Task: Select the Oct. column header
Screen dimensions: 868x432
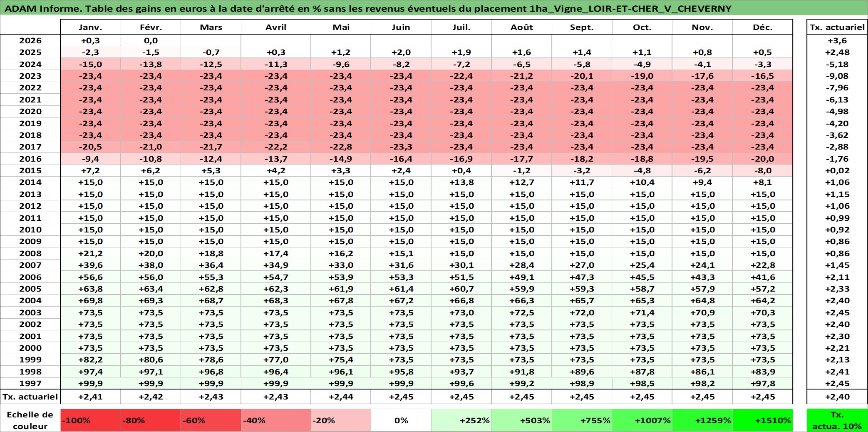Action: (642, 27)
